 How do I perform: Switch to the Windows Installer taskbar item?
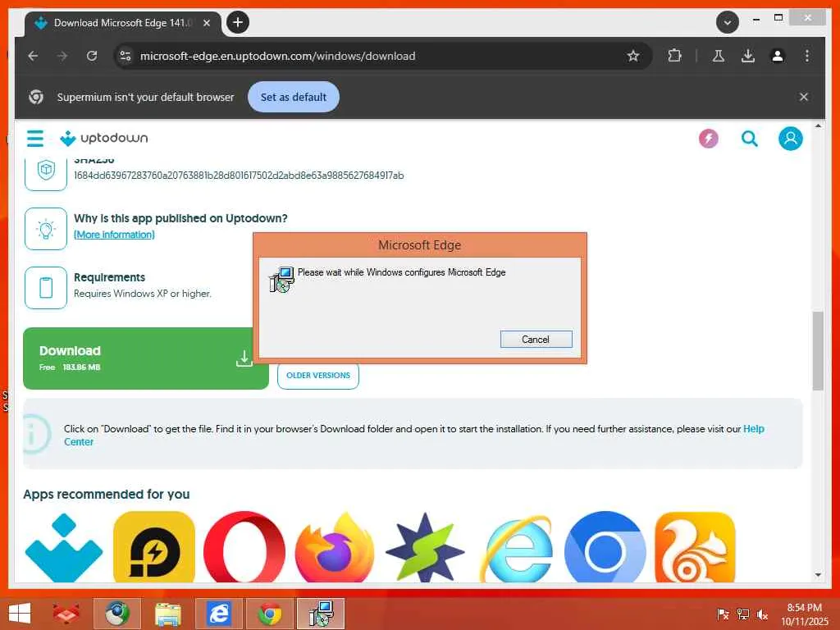pyautogui.click(x=321, y=614)
